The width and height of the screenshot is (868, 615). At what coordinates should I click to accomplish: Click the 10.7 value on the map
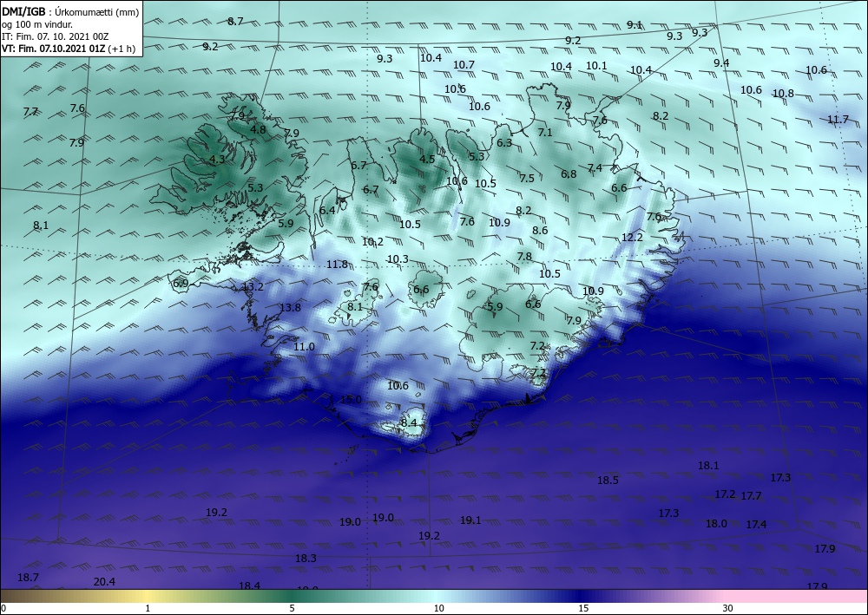[x=464, y=65]
